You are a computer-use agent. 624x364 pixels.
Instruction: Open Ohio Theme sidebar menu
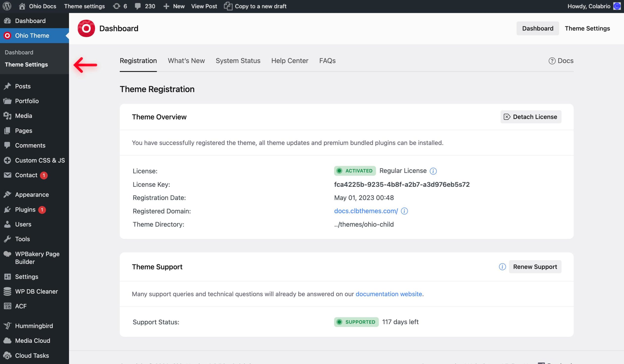pos(34,36)
